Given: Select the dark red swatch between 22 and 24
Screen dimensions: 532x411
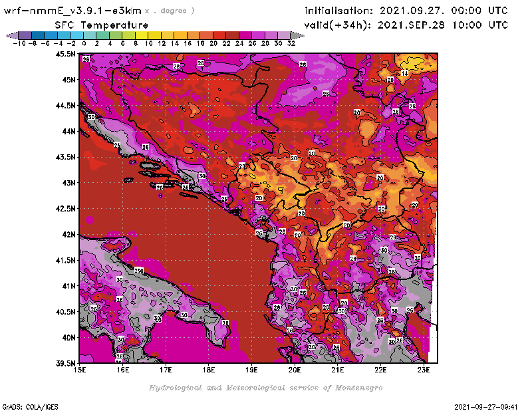Looking at the screenshot, I should [x=232, y=35].
